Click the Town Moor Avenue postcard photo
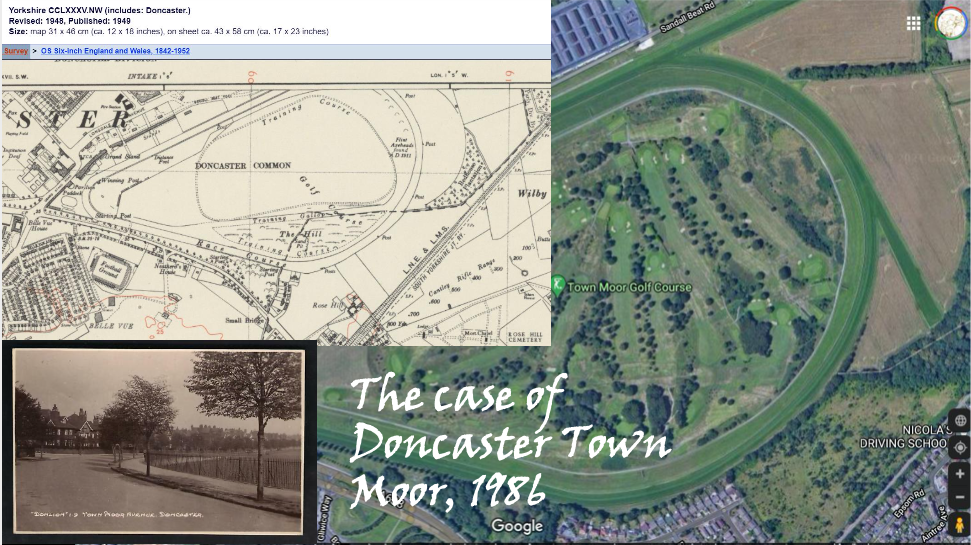Viewport: 971px width, 545px height. point(158,441)
